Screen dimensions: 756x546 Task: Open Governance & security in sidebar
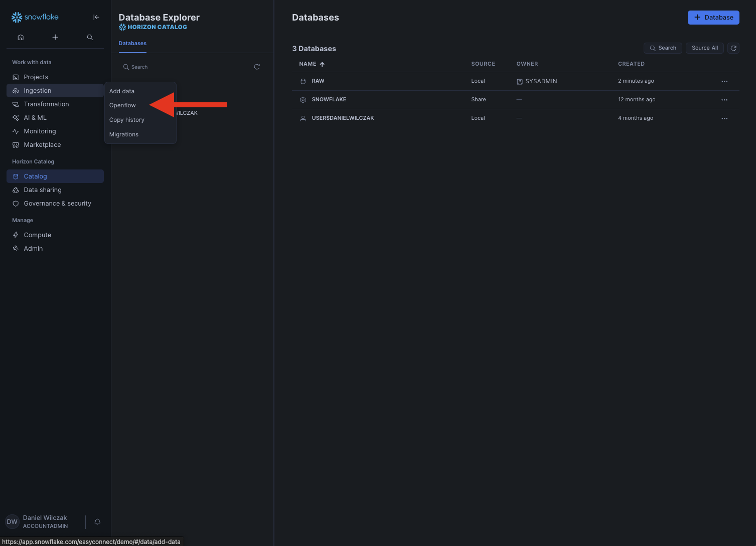(x=57, y=204)
